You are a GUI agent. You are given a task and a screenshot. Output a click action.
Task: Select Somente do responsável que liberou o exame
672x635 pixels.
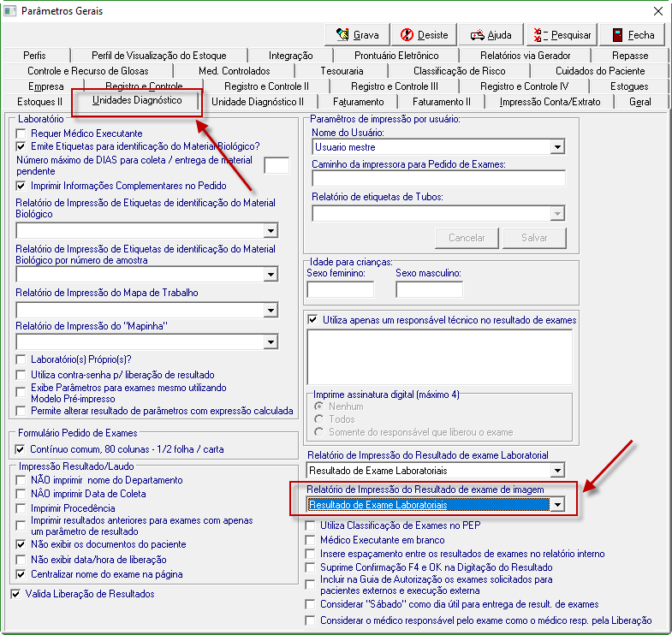[x=318, y=432]
